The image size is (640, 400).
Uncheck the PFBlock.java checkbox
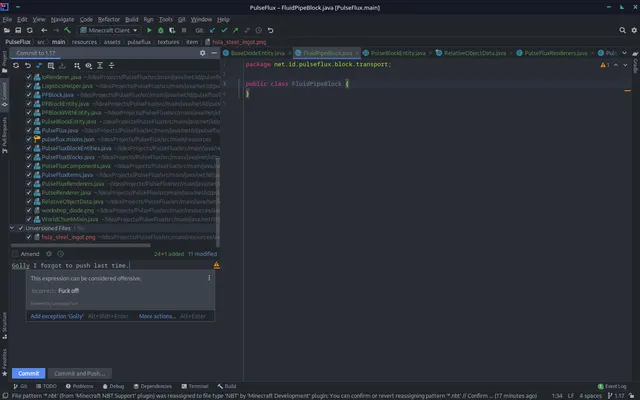coord(29,95)
